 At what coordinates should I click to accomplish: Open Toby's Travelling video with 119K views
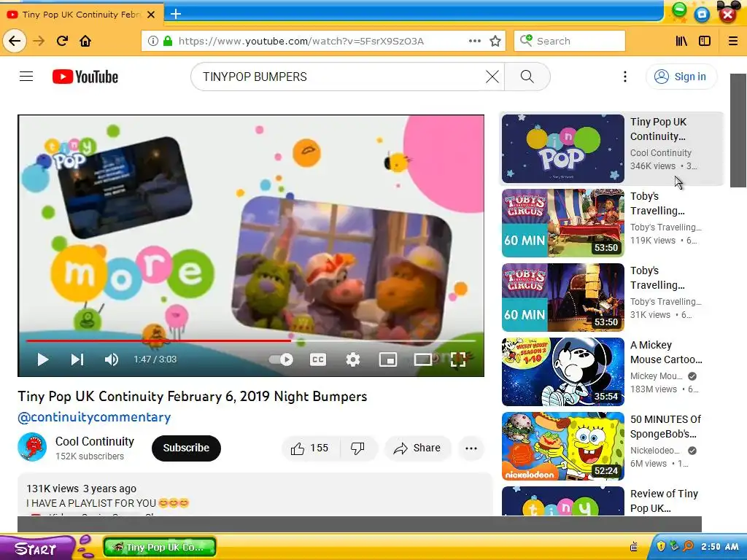562,223
